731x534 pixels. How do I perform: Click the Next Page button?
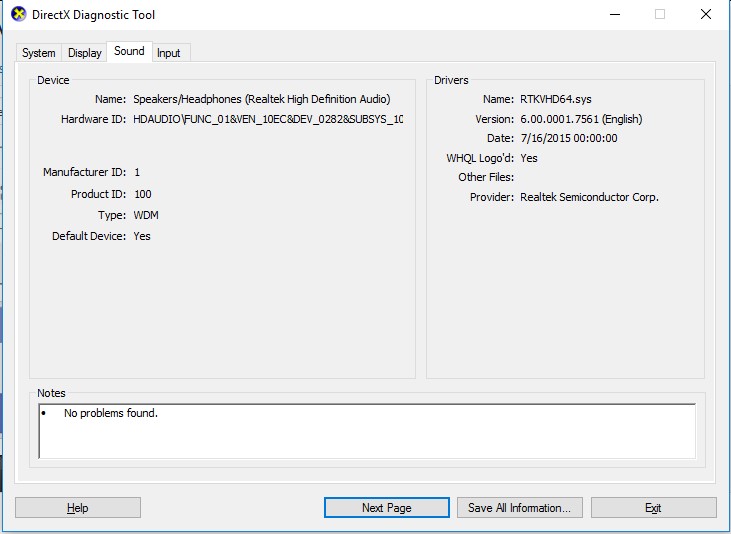pyautogui.click(x=387, y=507)
